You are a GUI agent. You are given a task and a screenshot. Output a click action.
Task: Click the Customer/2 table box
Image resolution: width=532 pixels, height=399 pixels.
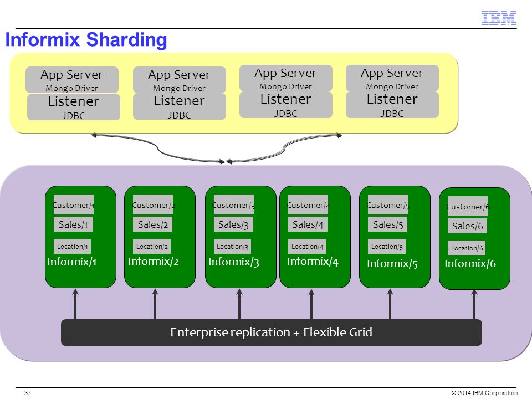(153, 204)
